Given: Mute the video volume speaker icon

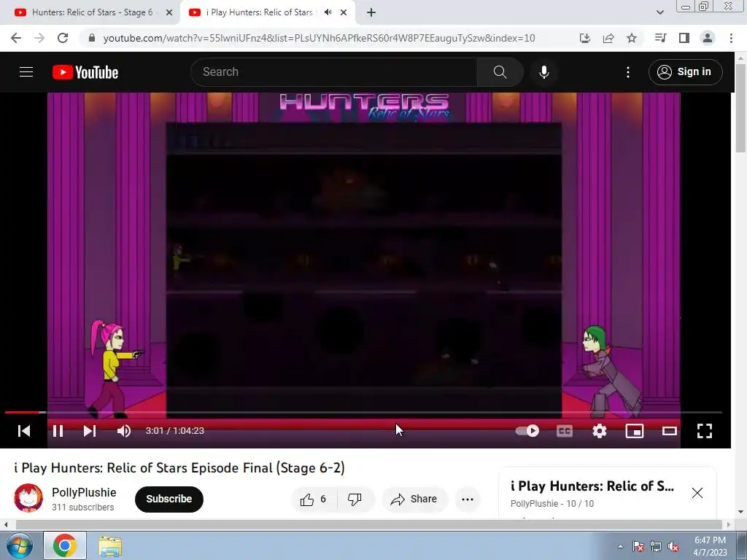Looking at the screenshot, I should click(124, 431).
